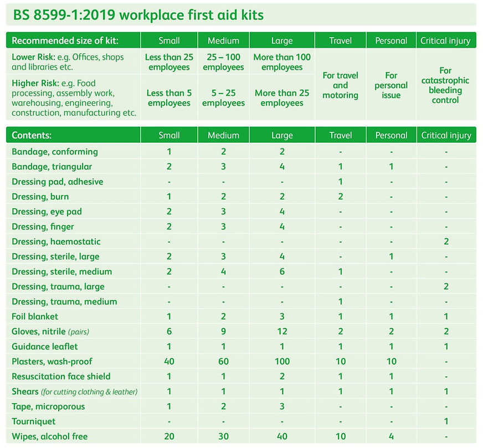Click 'More than 25 employees' cell
Image resolution: width=483 pixels, height=448 pixels.
pyautogui.click(x=282, y=97)
